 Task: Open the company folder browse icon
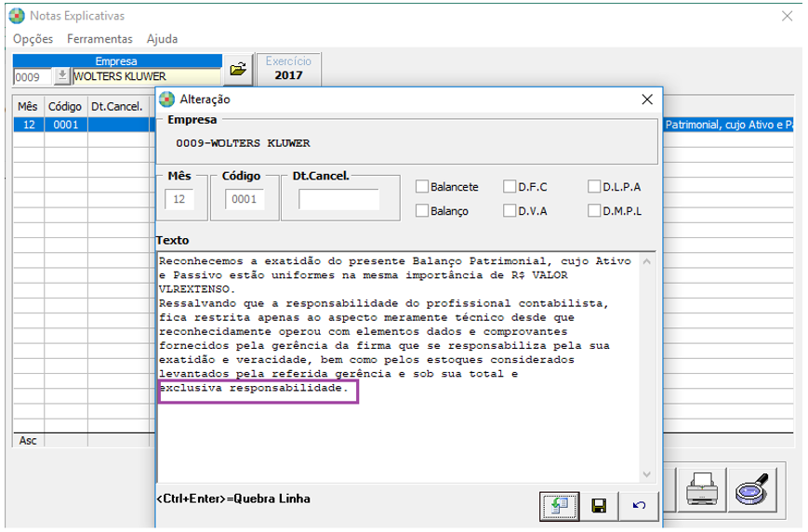click(238, 69)
